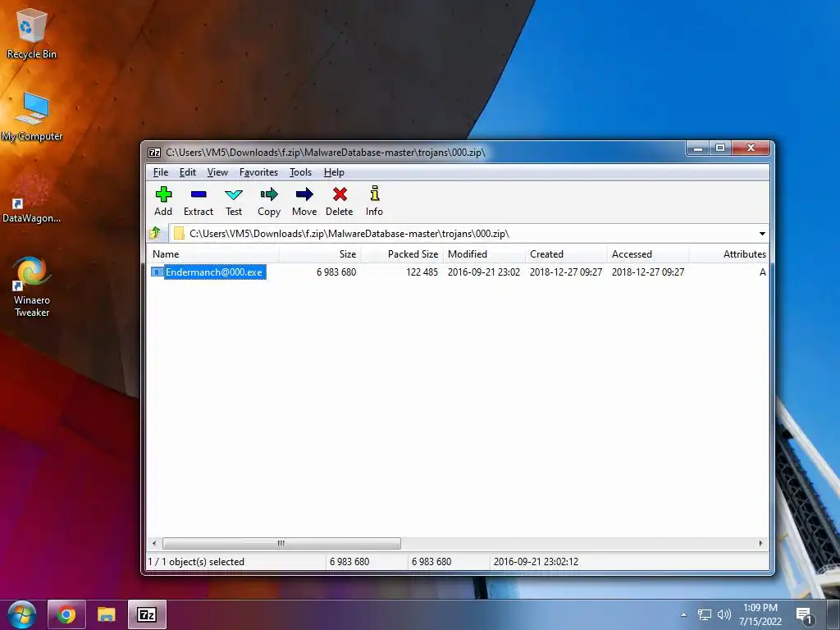Run Test on the archive
The width and height of the screenshot is (840, 630).
point(234,202)
